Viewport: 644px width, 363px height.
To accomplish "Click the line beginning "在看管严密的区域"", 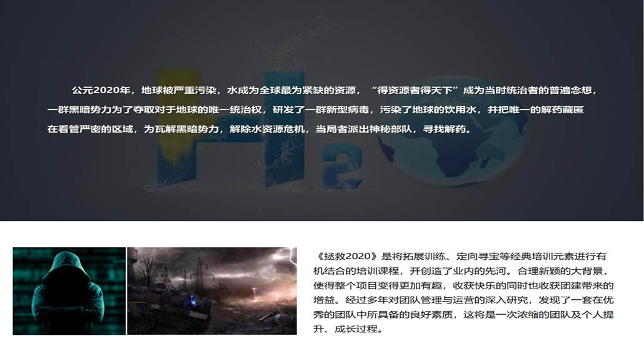I will click(x=259, y=129).
